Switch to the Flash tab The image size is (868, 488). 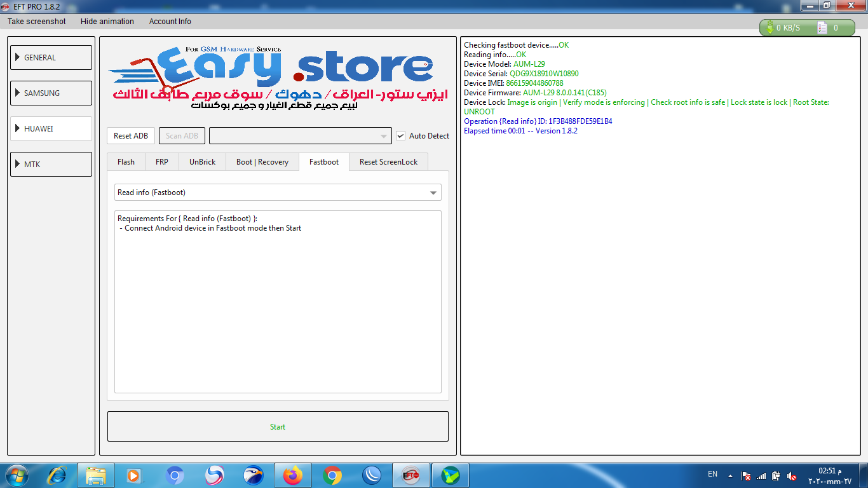126,162
